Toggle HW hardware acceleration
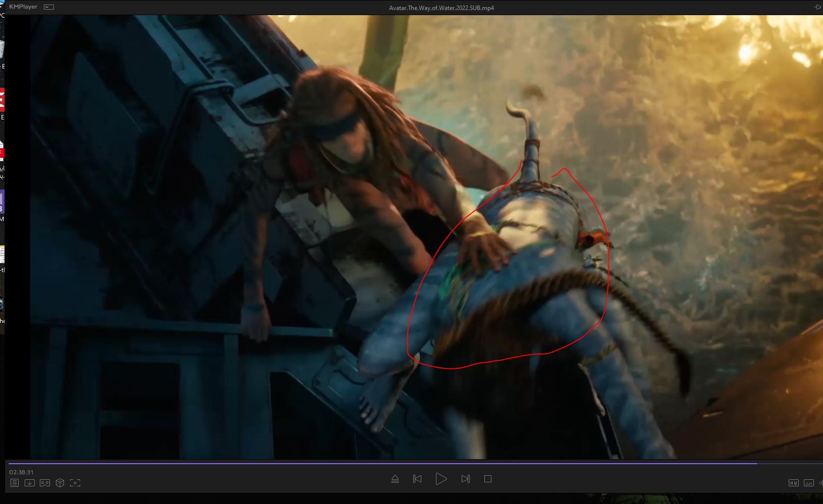The width and height of the screenshot is (823, 504). 793,483
